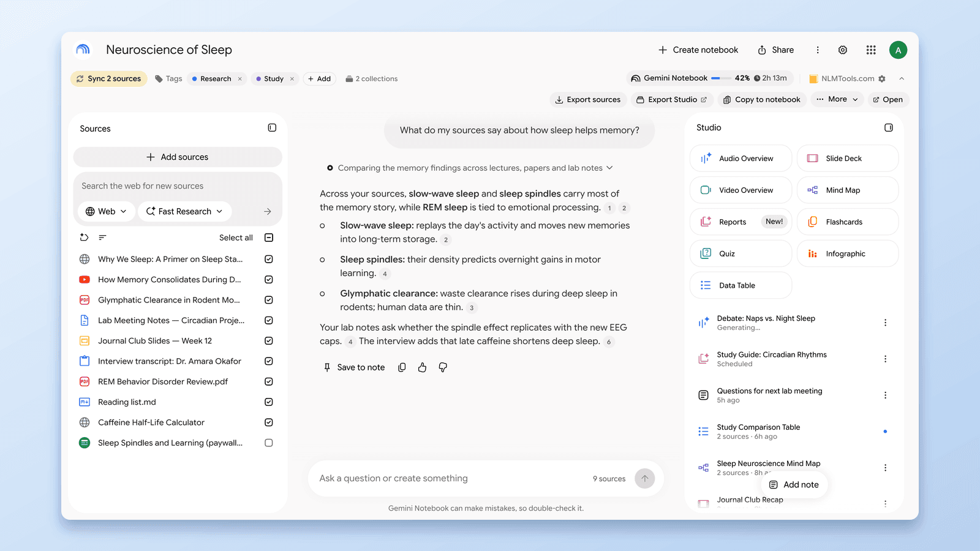Submit the web source search arrow
This screenshot has height=551, width=980.
point(268,211)
